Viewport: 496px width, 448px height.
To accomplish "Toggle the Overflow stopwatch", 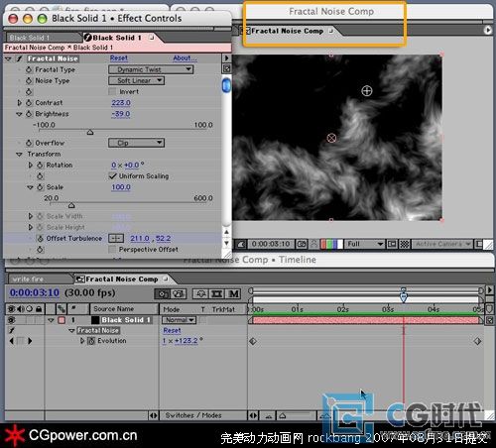I will 29,143.
